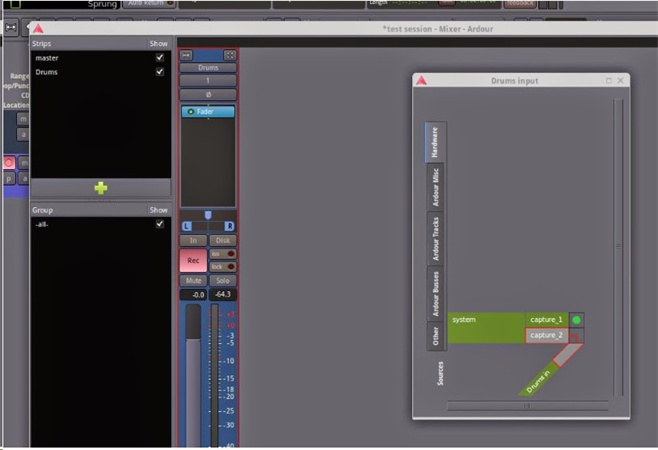Uncheck Show for the master strip

(x=159, y=58)
